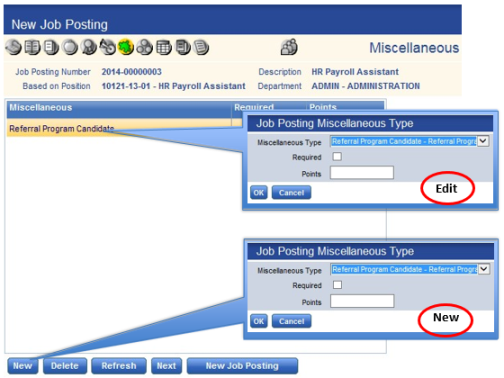The image size is (504, 378).
Task: Click the tools and disc step icon
Action: (107, 47)
